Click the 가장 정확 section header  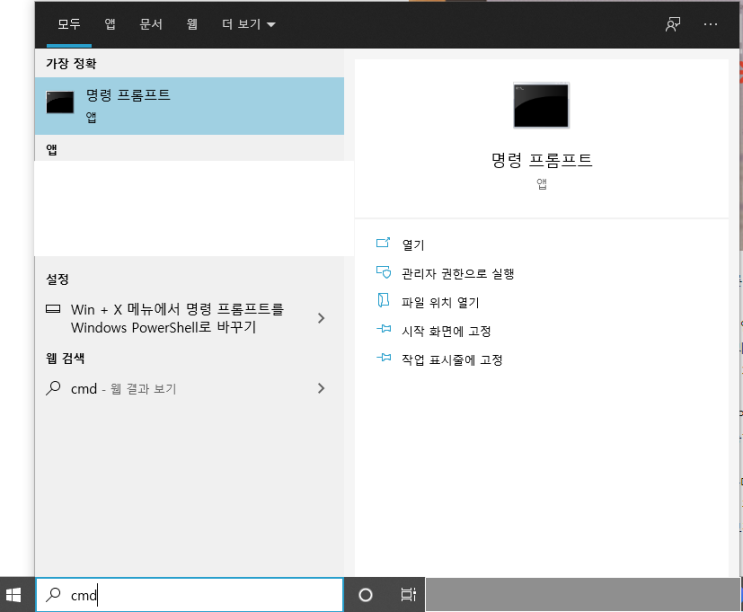pos(71,63)
